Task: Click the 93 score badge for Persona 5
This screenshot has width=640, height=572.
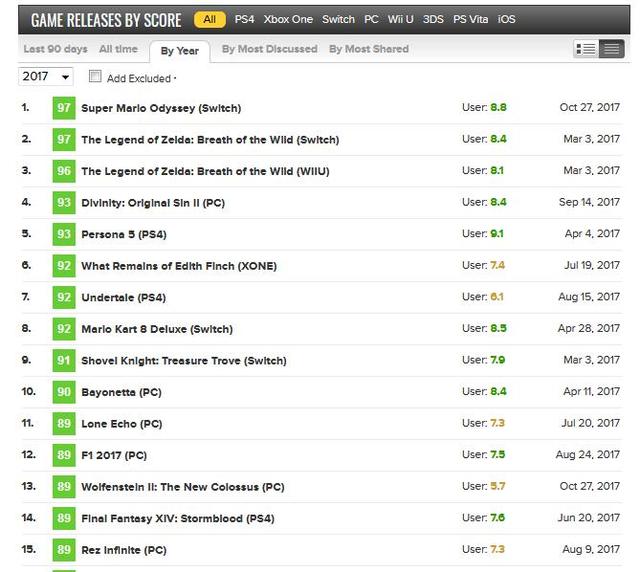Action: click(x=64, y=234)
